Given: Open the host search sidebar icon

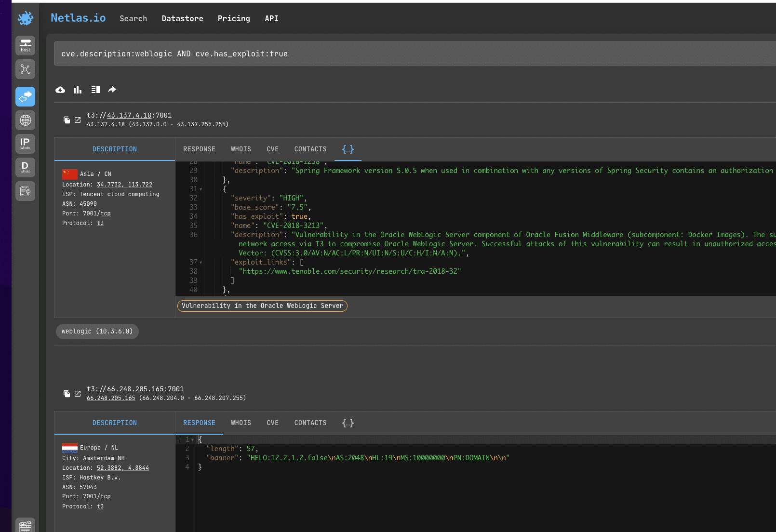Looking at the screenshot, I should 25,45.
